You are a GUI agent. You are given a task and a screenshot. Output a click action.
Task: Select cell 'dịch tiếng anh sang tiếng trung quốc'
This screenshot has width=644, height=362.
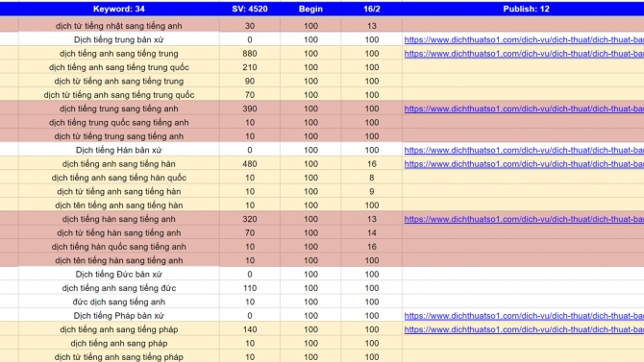118,67
